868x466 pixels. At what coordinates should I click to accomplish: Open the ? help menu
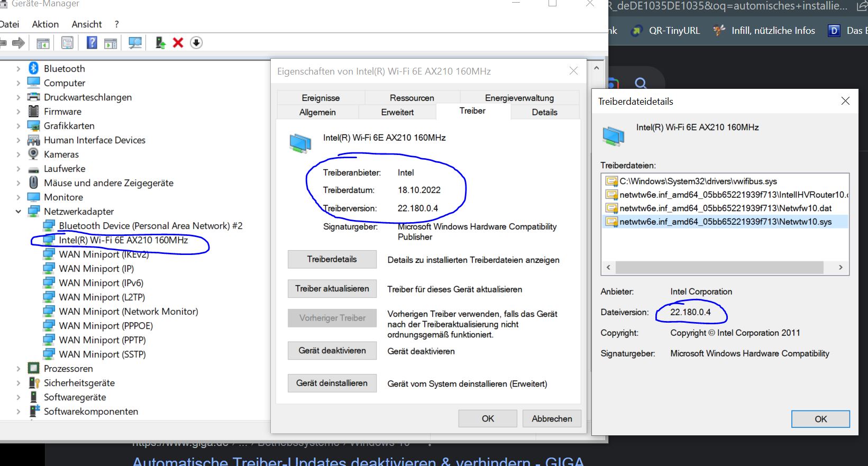(x=116, y=24)
